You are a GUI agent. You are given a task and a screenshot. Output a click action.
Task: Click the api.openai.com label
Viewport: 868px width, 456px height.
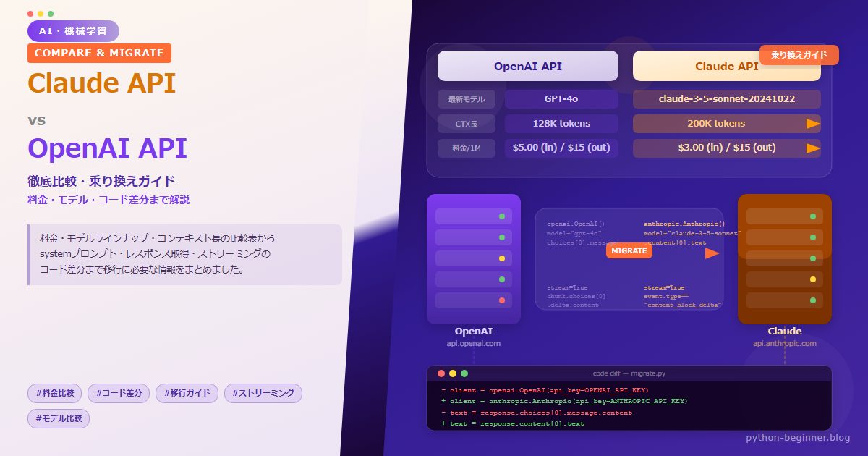[x=474, y=344]
